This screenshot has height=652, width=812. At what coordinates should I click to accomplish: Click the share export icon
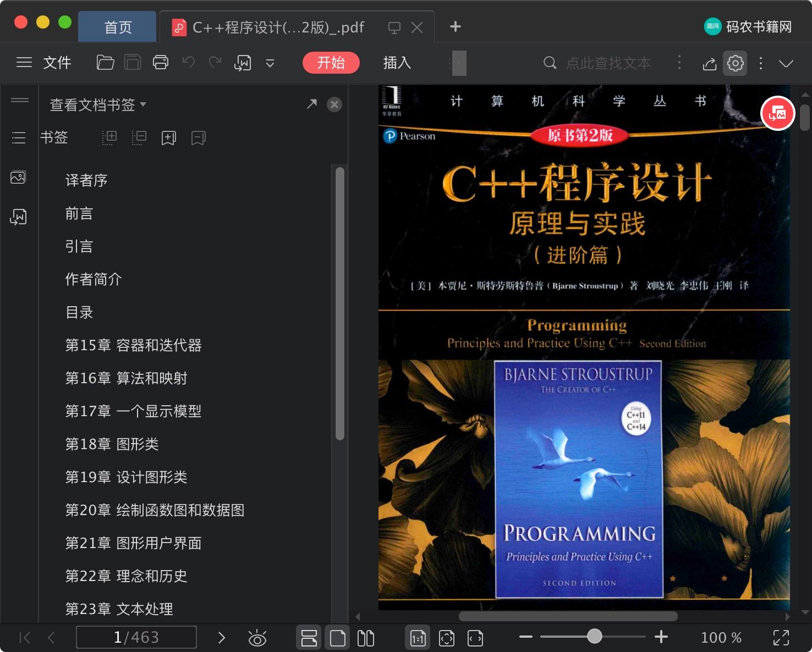tap(710, 64)
